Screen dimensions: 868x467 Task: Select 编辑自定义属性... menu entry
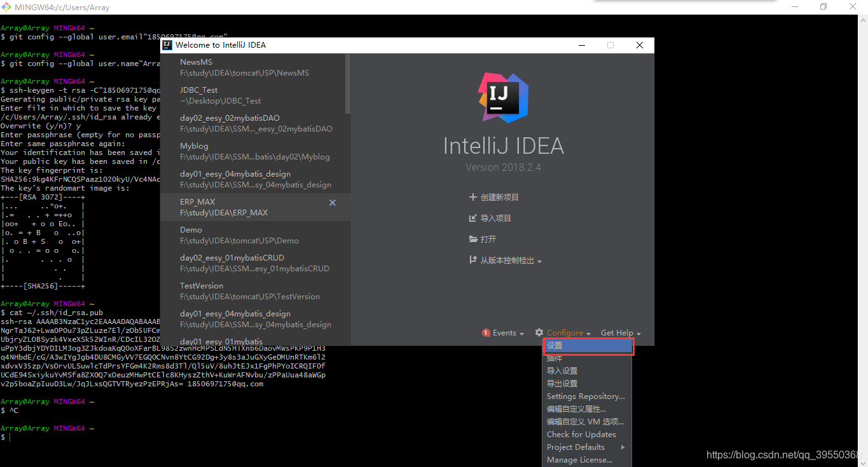point(588,409)
